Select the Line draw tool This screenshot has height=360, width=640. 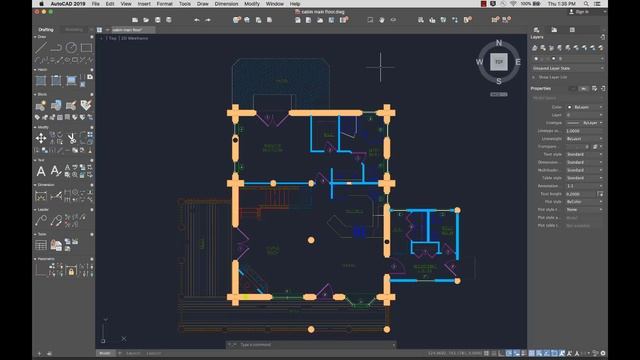pyautogui.click(x=41, y=48)
